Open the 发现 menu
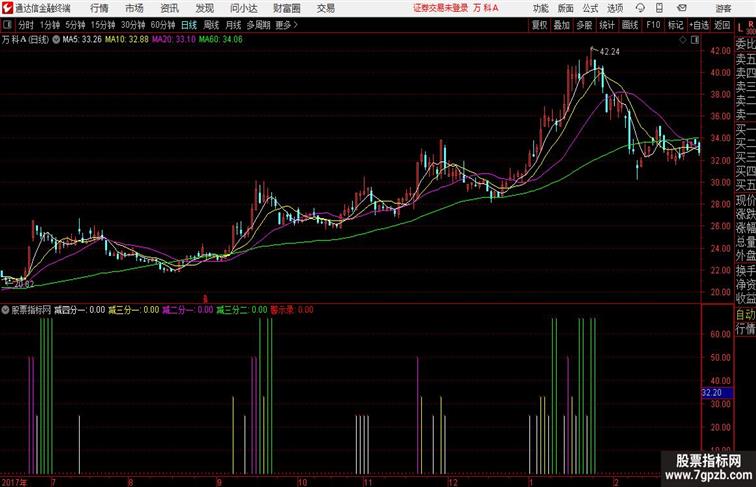Viewport: 756px width, 487px height. [x=204, y=8]
